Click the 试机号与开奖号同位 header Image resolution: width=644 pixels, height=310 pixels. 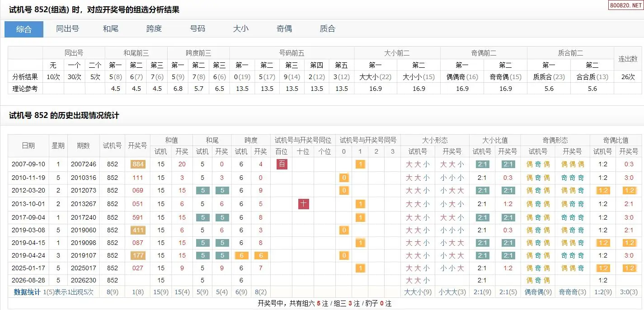point(303,140)
